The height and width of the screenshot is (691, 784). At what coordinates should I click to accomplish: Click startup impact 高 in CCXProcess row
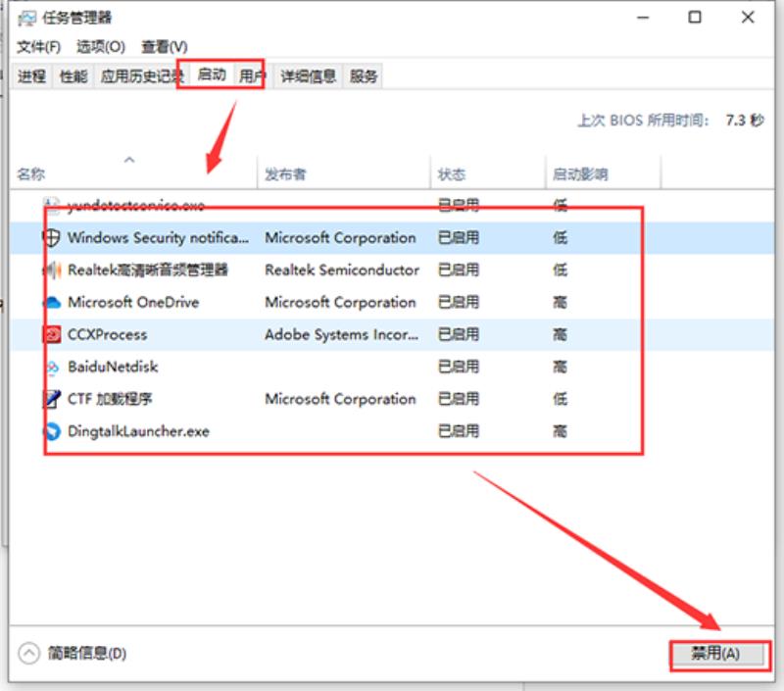pyautogui.click(x=560, y=334)
